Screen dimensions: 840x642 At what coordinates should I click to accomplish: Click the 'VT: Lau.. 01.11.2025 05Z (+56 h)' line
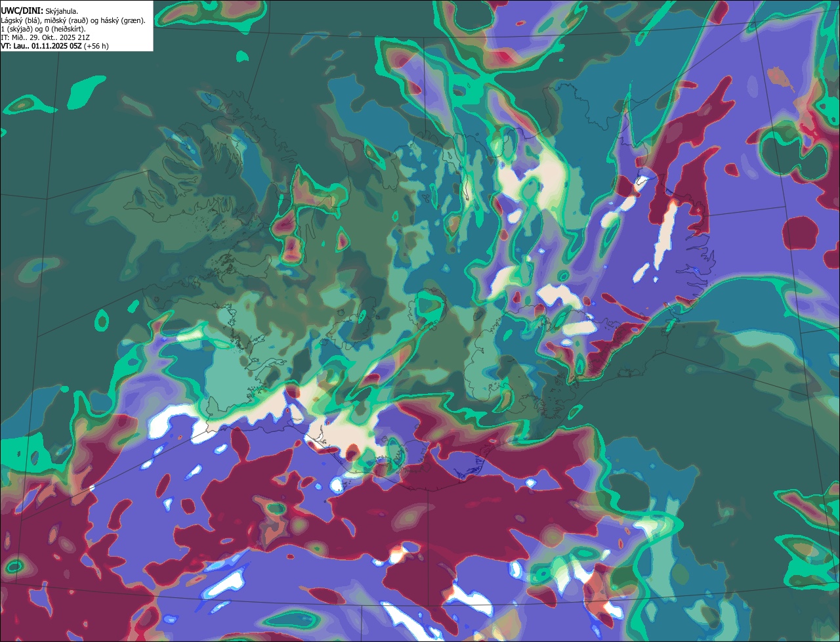(x=54, y=46)
